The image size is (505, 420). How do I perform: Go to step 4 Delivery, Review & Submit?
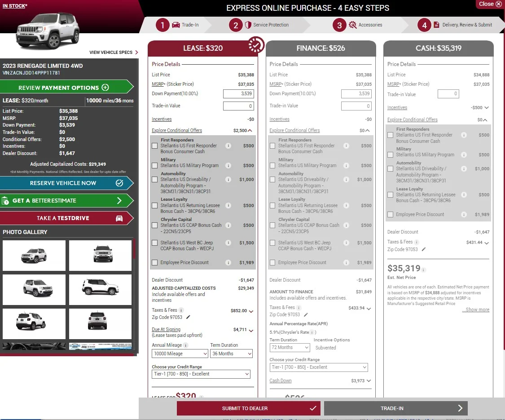coord(455,25)
